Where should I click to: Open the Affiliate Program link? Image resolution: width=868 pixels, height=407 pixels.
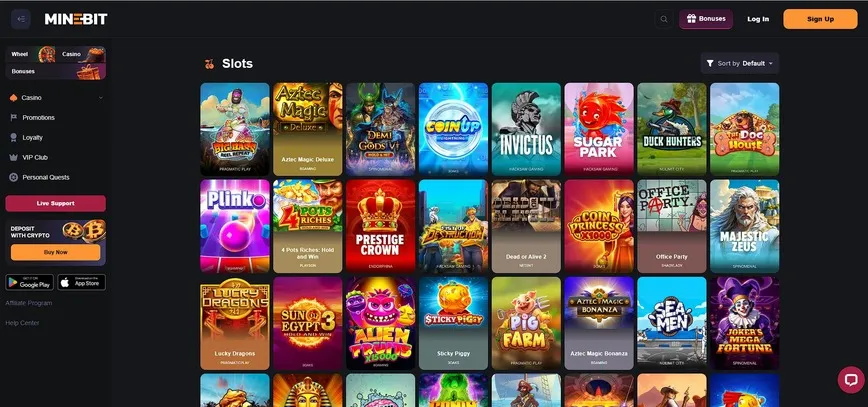tap(29, 303)
